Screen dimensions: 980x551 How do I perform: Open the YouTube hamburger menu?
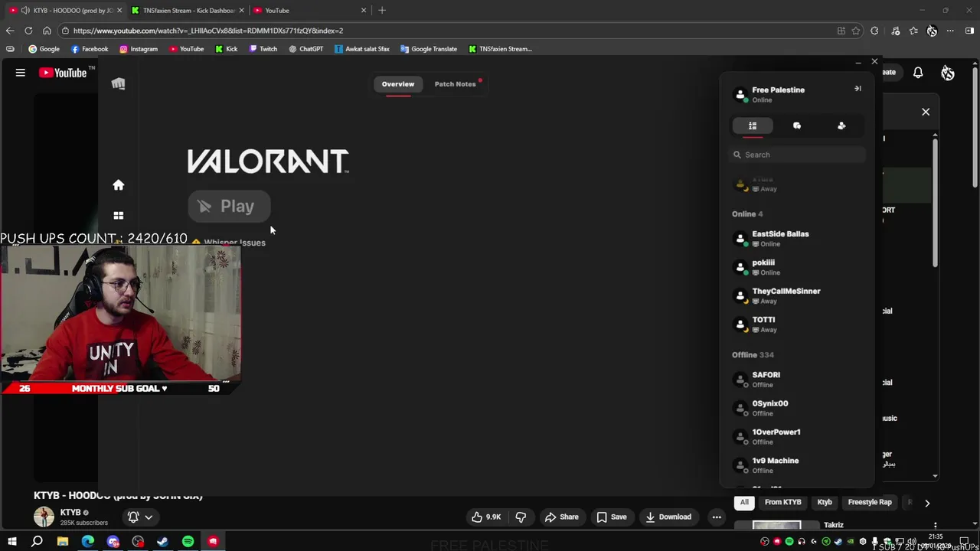point(21,73)
